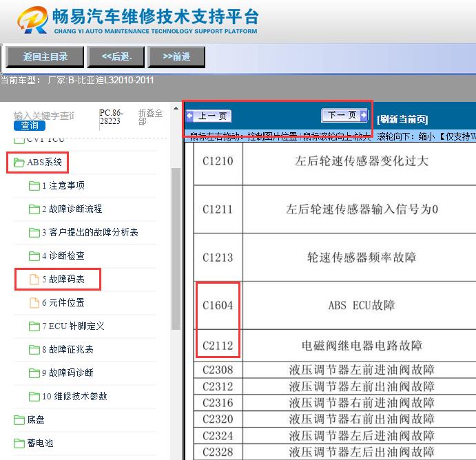The image size is (476, 460).
Task: Click the 返回主目录 button
Action: 45,56
